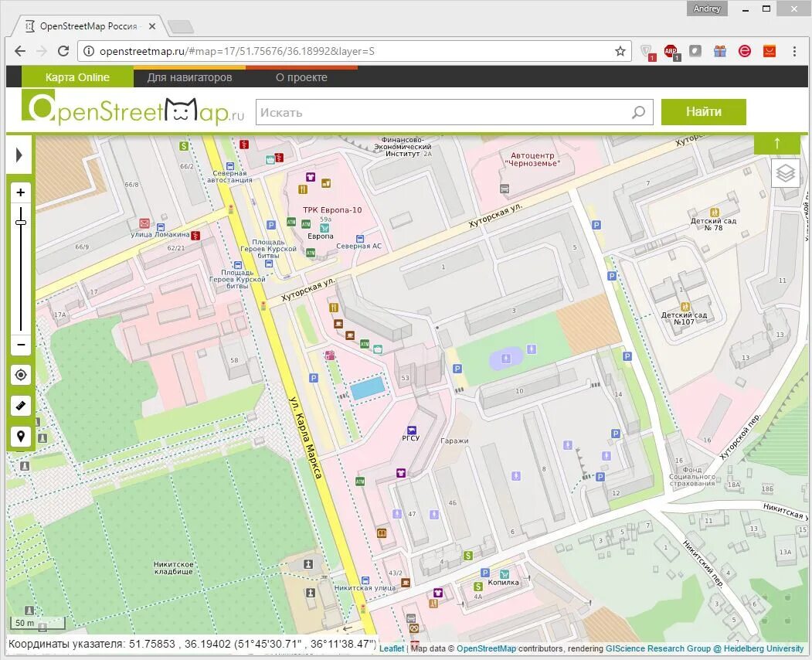Expand the left sidebar panel arrow
812x660 pixels.
coord(19,155)
